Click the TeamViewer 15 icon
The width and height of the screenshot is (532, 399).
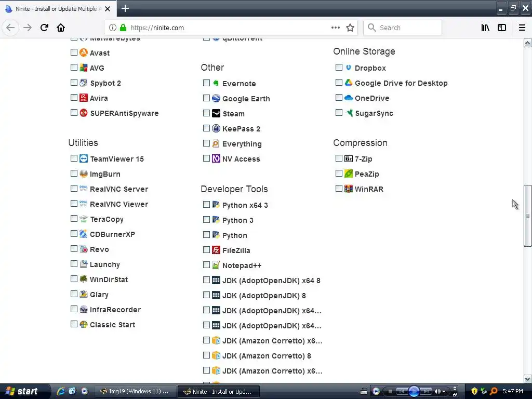pyautogui.click(x=84, y=158)
